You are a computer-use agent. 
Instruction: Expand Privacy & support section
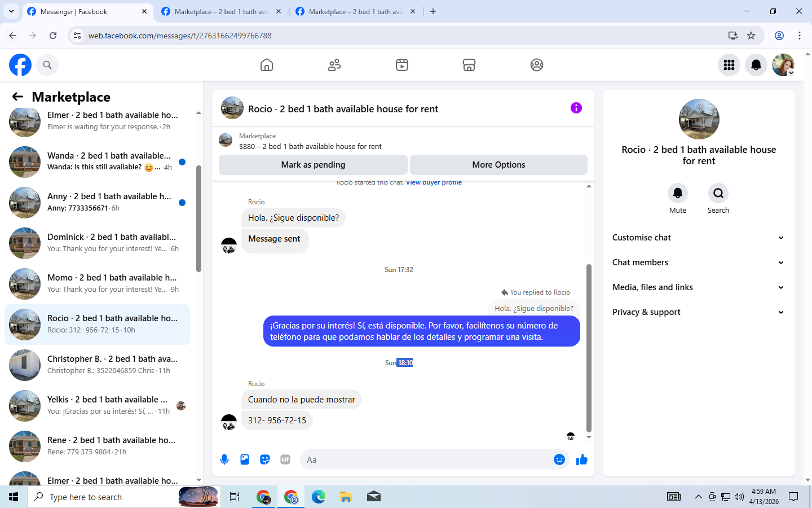tap(699, 312)
